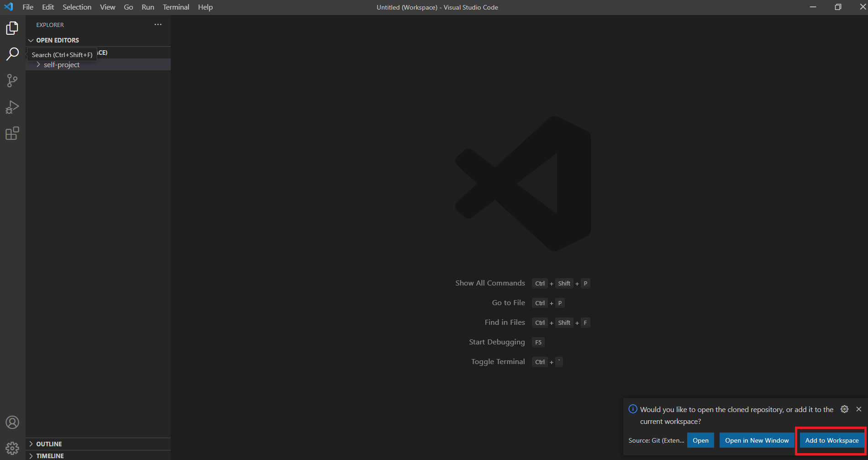Open the Help menu
This screenshot has width=868, height=460.
tap(205, 7)
